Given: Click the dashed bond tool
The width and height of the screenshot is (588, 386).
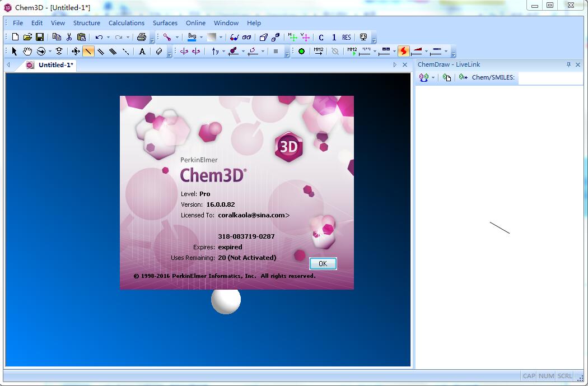Looking at the screenshot, I should (127, 51).
